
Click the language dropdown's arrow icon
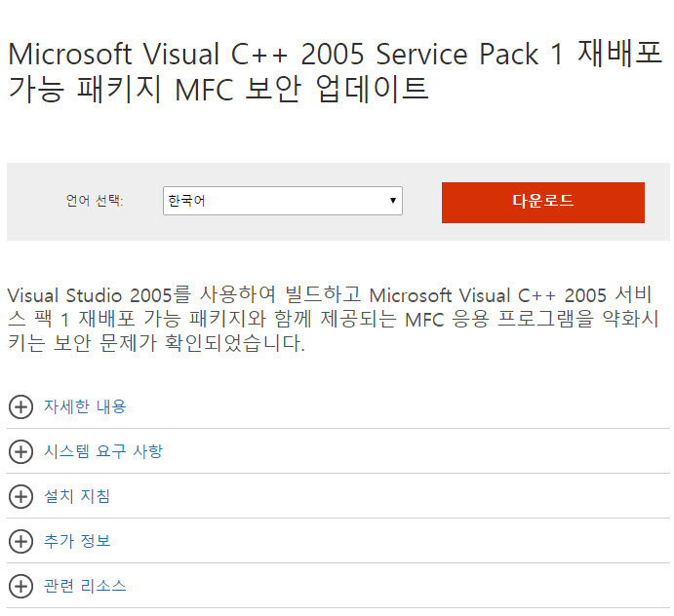(392, 202)
